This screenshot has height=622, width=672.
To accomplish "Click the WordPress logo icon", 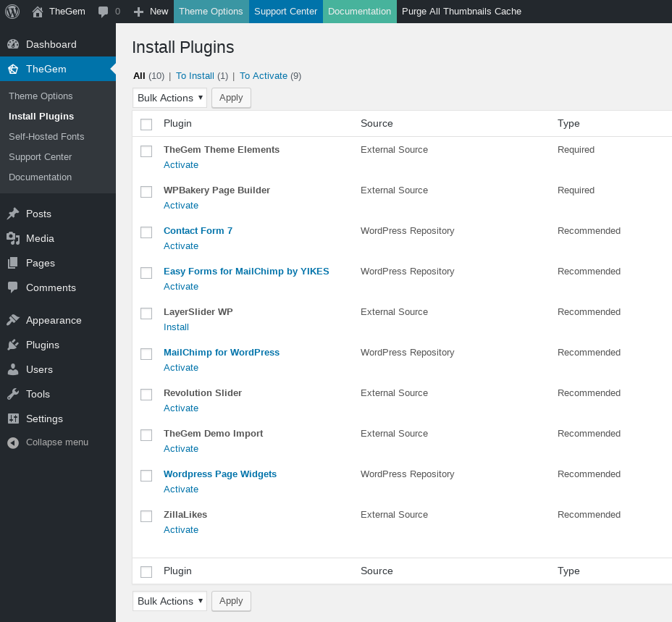I will point(12,12).
